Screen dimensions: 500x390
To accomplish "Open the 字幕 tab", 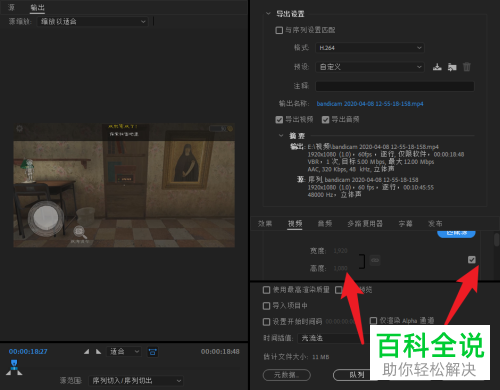I will (x=406, y=224).
